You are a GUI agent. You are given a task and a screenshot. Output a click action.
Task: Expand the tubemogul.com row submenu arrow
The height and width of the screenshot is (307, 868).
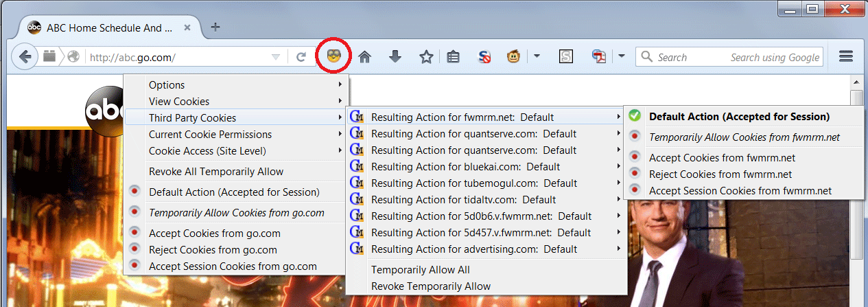point(619,183)
